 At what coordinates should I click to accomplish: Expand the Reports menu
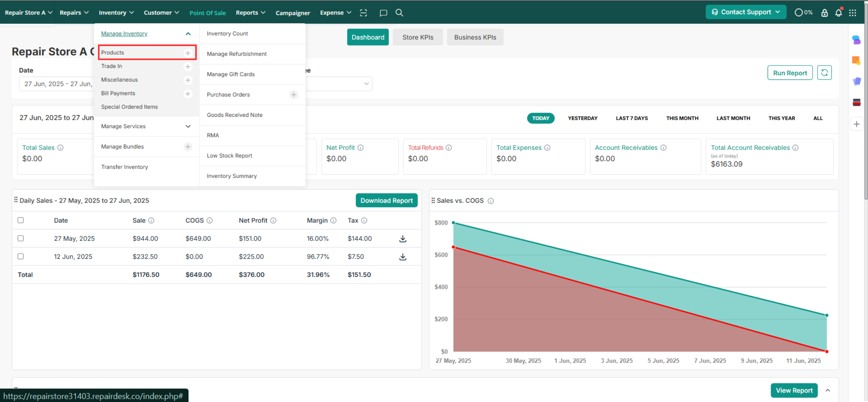pyautogui.click(x=251, y=13)
